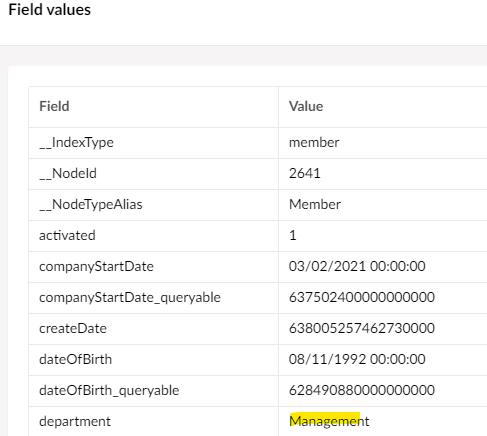Click the Member node type value
The width and height of the screenshot is (487, 436).
(x=315, y=204)
